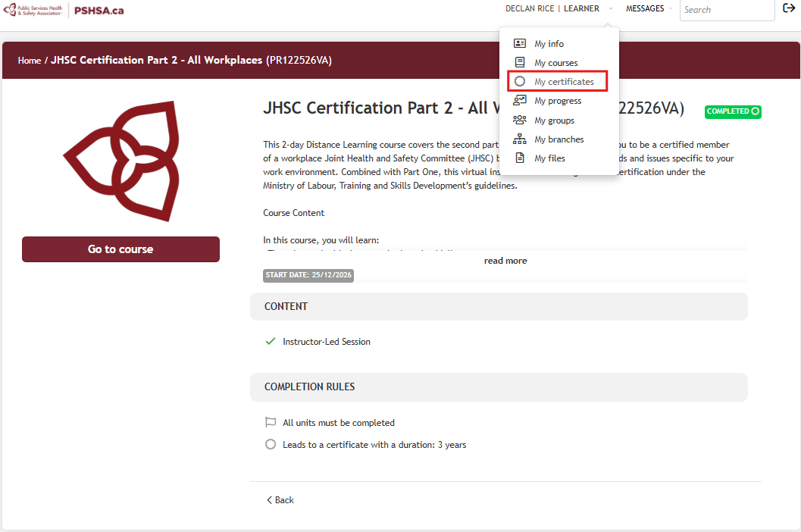Select My info from the menu

(x=549, y=44)
